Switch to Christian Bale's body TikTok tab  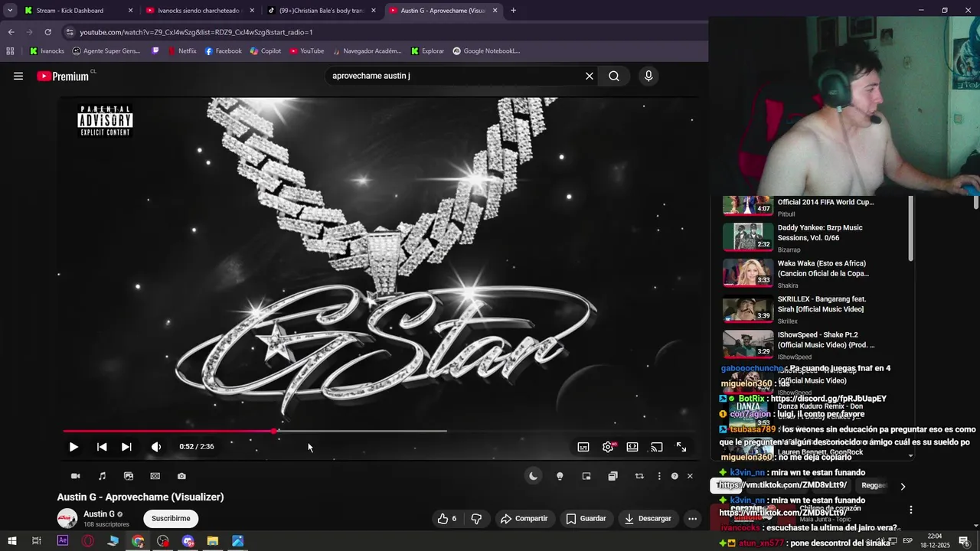(322, 11)
